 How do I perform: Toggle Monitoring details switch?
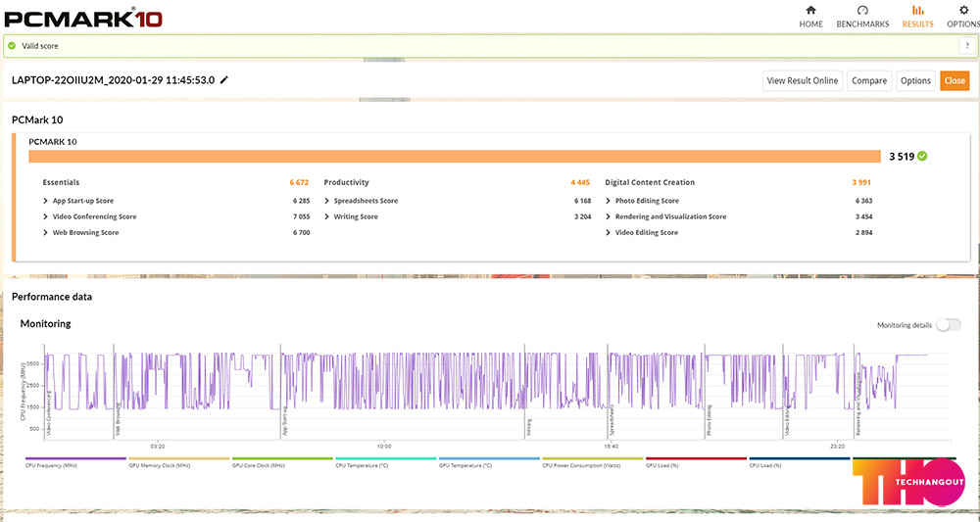pyautogui.click(x=948, y=325)
